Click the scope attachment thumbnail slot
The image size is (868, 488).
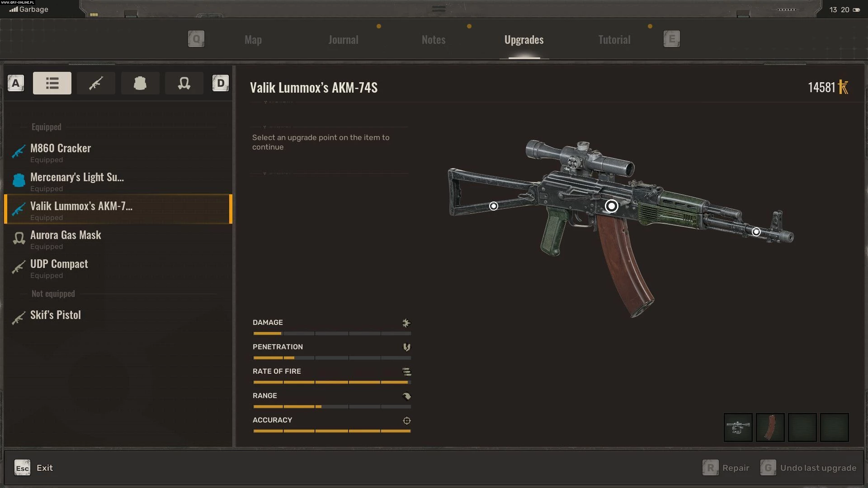click(x=738, y=427)
